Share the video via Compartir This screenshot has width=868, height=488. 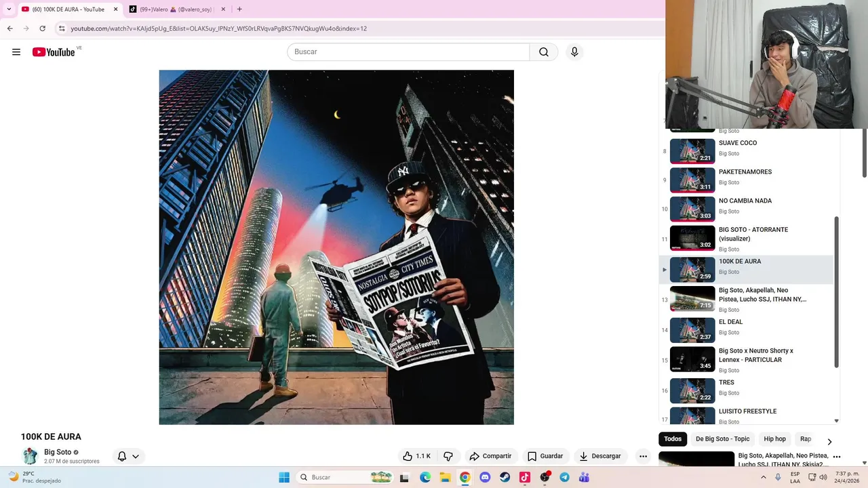[x=490, y=456]
